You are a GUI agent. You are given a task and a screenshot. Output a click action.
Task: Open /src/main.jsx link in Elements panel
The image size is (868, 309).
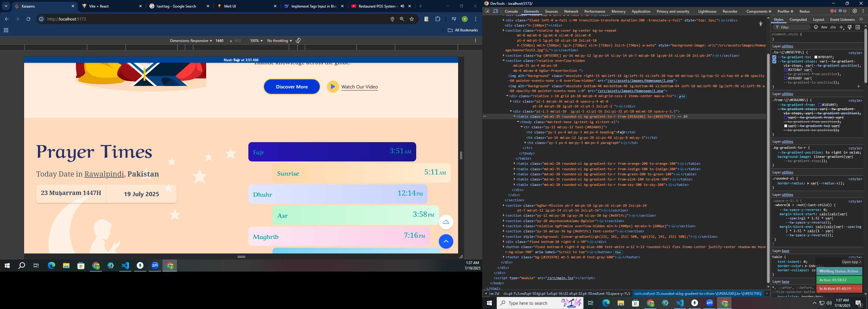pos(560,278)
